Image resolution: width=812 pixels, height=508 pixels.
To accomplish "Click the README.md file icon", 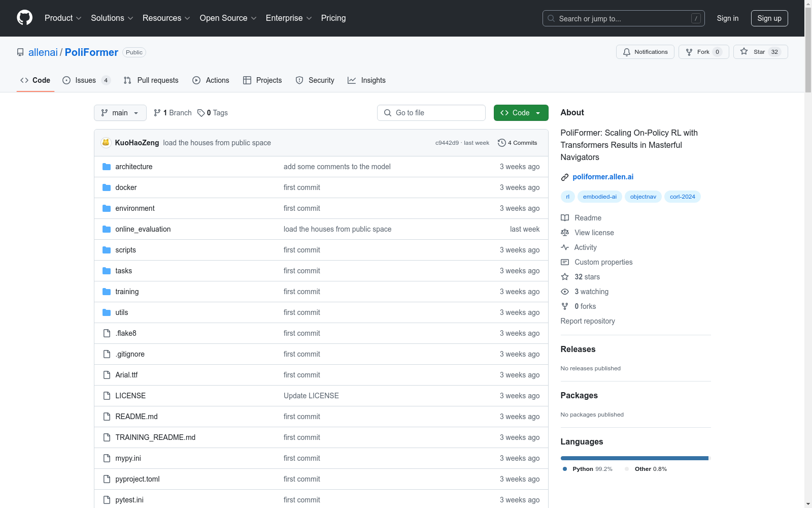I will click(x=107, y=417).
